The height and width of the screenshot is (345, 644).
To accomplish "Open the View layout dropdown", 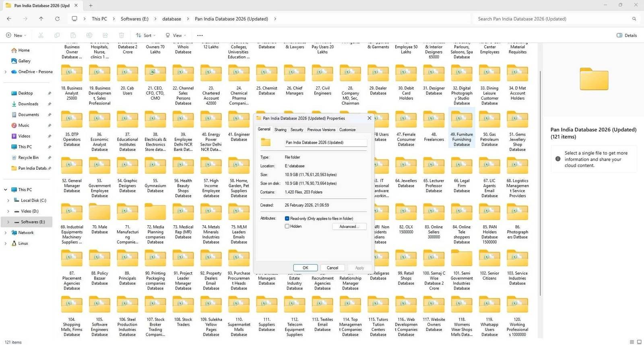I will (176, 35).
